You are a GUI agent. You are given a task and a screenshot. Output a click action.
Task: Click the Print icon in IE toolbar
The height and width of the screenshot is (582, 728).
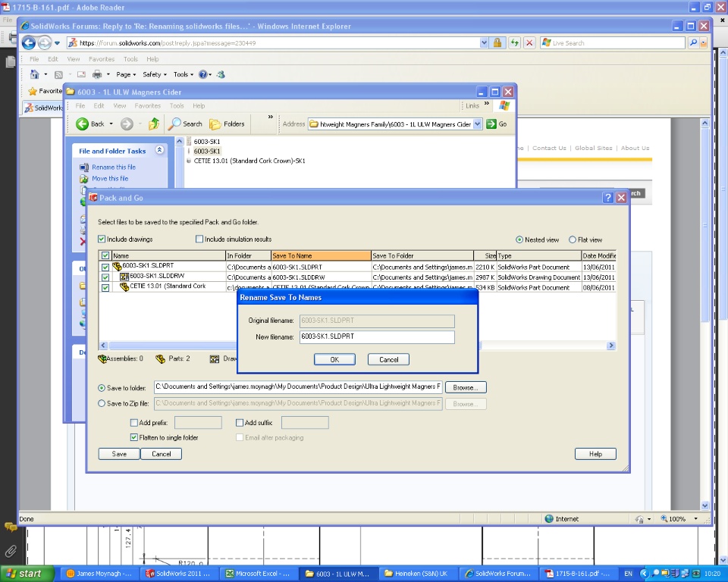[x=97, y=74]
